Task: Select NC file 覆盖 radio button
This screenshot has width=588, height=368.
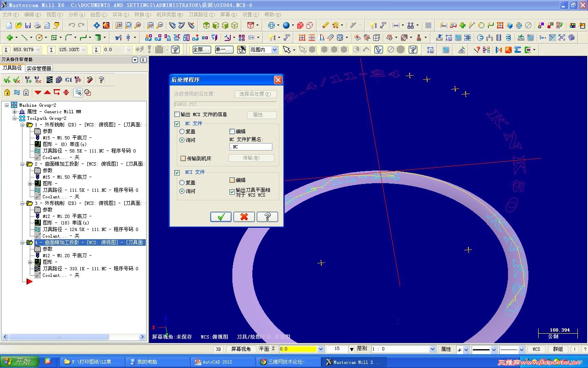Action: [182, 132]
